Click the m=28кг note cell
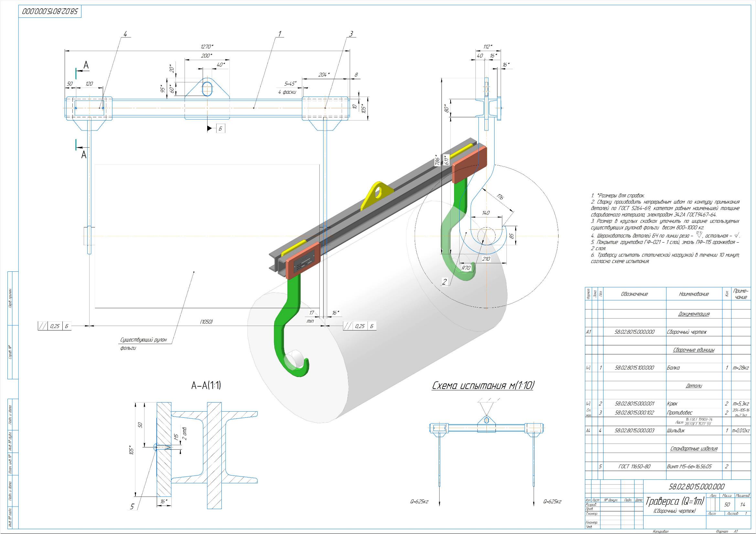The height and width of the screenshot is (534, 756). click(741, 368)
